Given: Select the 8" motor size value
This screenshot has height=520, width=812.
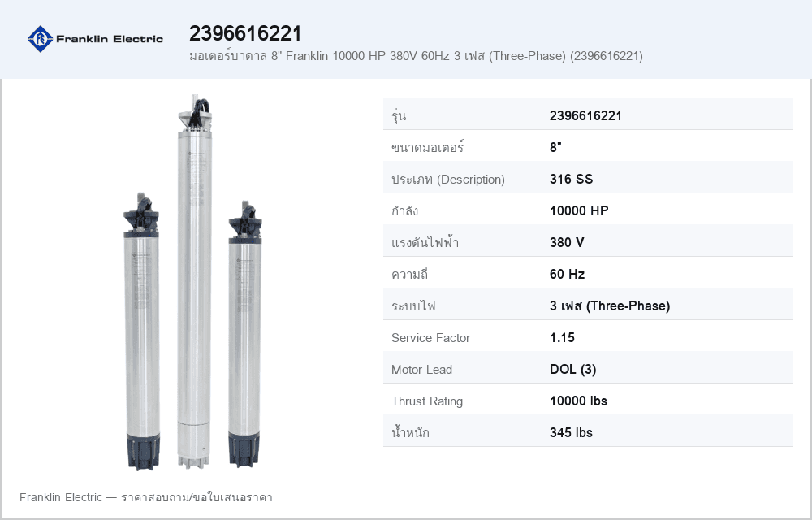Looking at the screenshot, I should coord(555,147).
